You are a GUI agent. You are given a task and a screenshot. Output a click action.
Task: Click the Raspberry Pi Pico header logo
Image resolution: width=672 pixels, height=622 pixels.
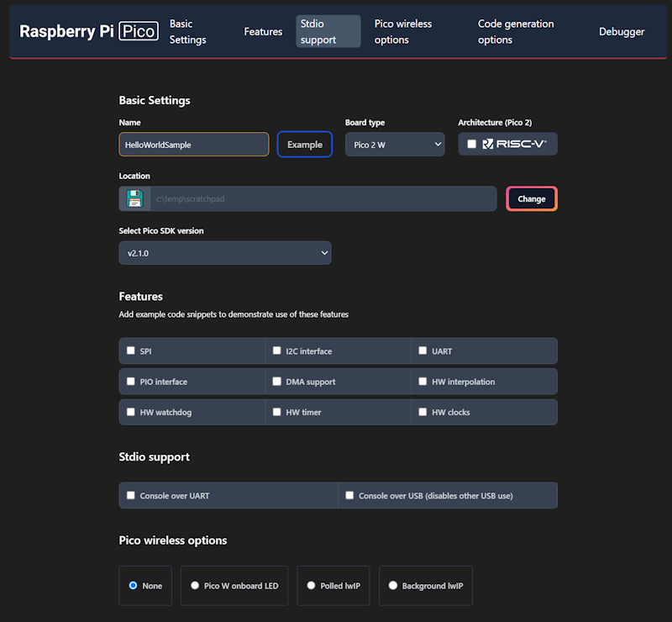click(x=88, y=31)
